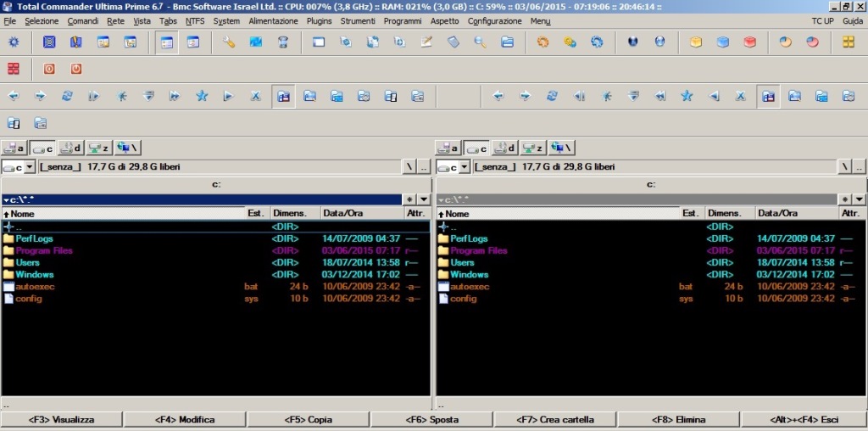The height and width of the screenshot is (431, 868).
Task: Click the X icon in the right panel toolbar
Action: click(740, 96)
